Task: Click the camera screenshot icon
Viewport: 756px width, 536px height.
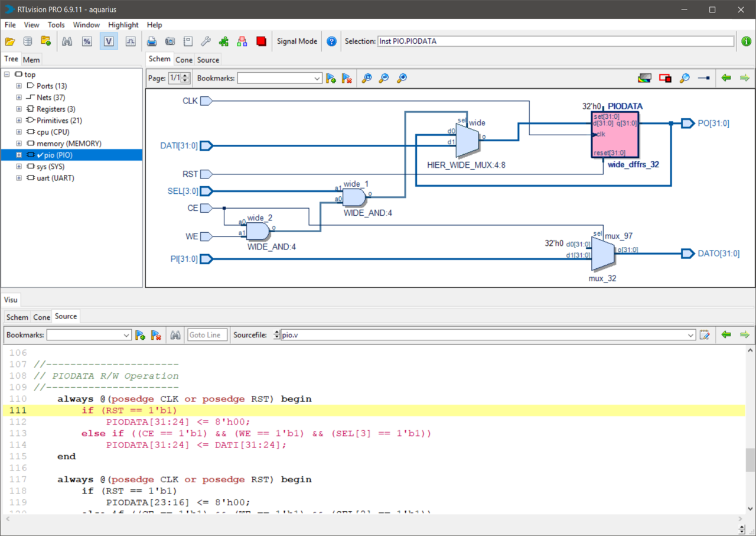Action: pyautogui.click(x=170, y=41)
